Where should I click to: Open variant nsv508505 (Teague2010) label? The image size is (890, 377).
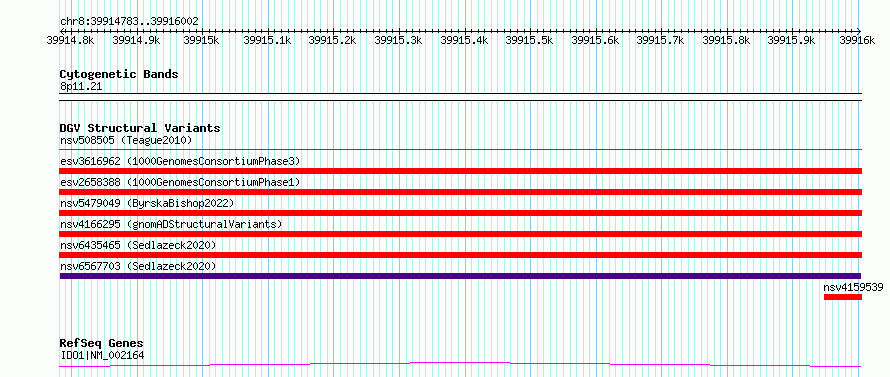coord(126,140)
